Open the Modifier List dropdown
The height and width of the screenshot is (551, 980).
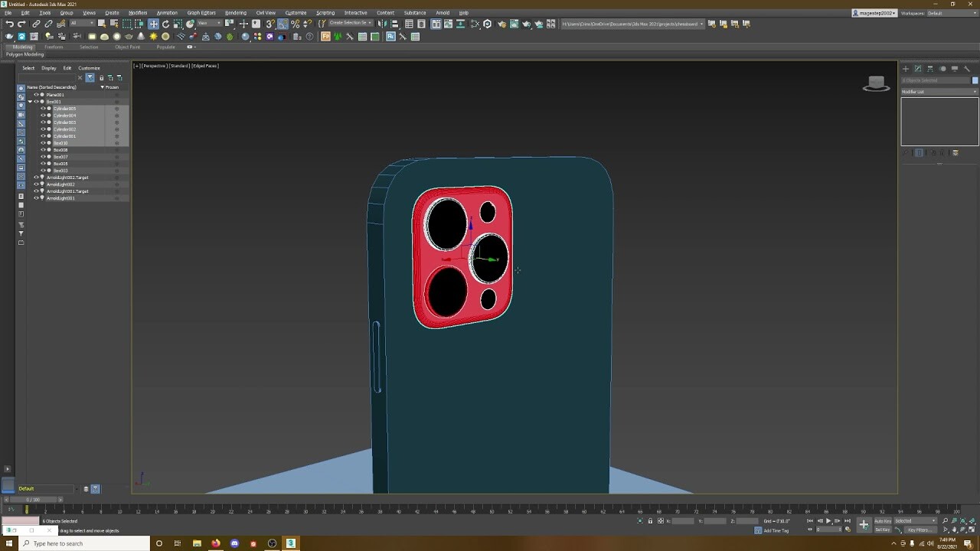click(938, 91)
